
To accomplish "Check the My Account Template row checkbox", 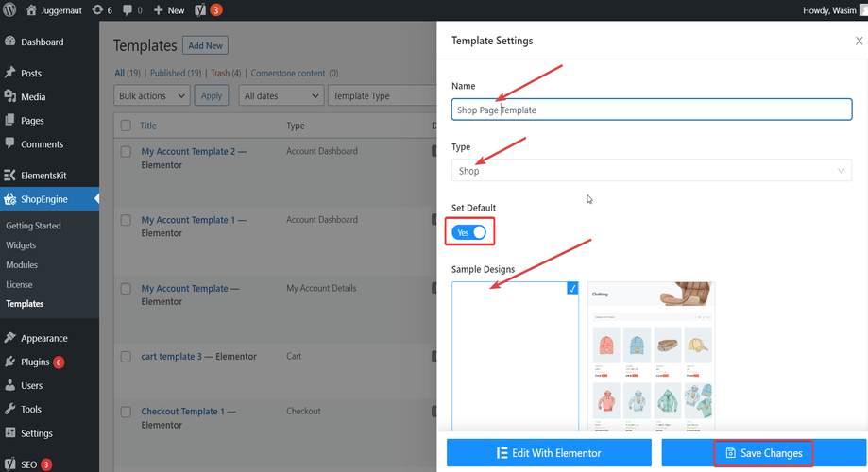I will pyautogui.click(x=126, y=289).
